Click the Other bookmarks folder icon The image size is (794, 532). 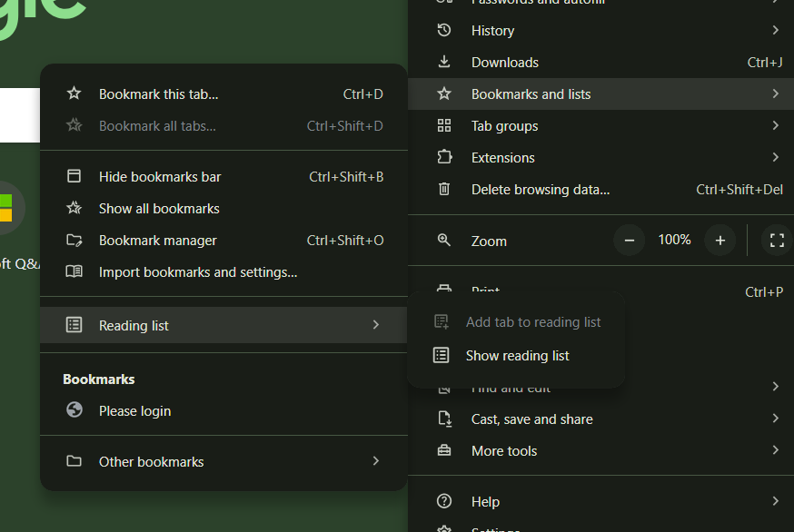tap(74, 461)
